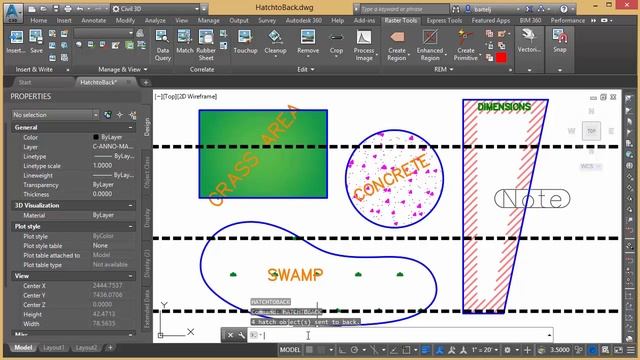
Task: Select the Match correlate tool
Action: tap(184, 41)
